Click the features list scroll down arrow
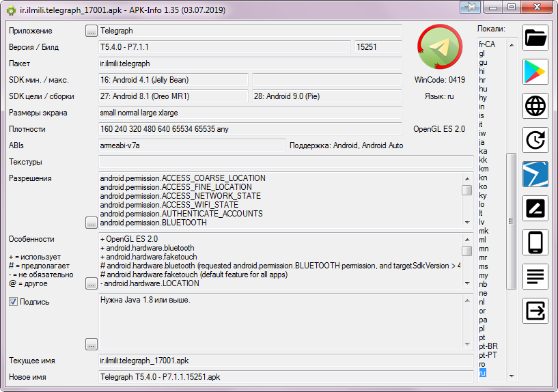 point(467,283)
